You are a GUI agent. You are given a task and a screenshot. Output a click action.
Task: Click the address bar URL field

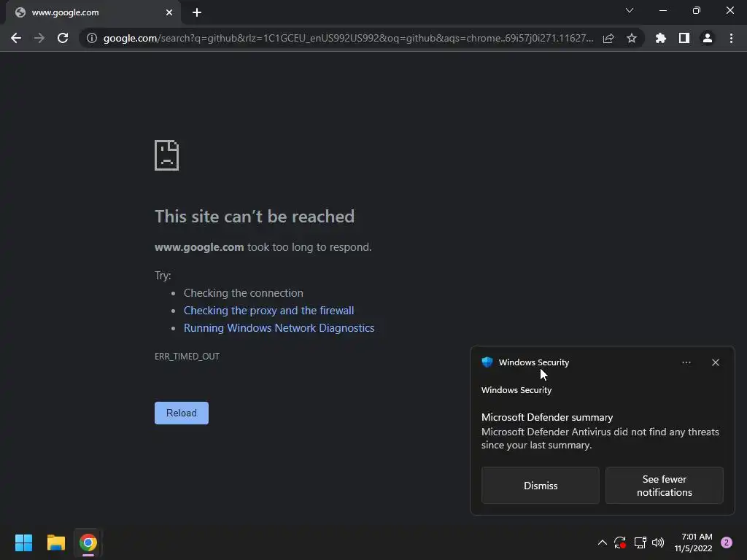pos(348,38)
